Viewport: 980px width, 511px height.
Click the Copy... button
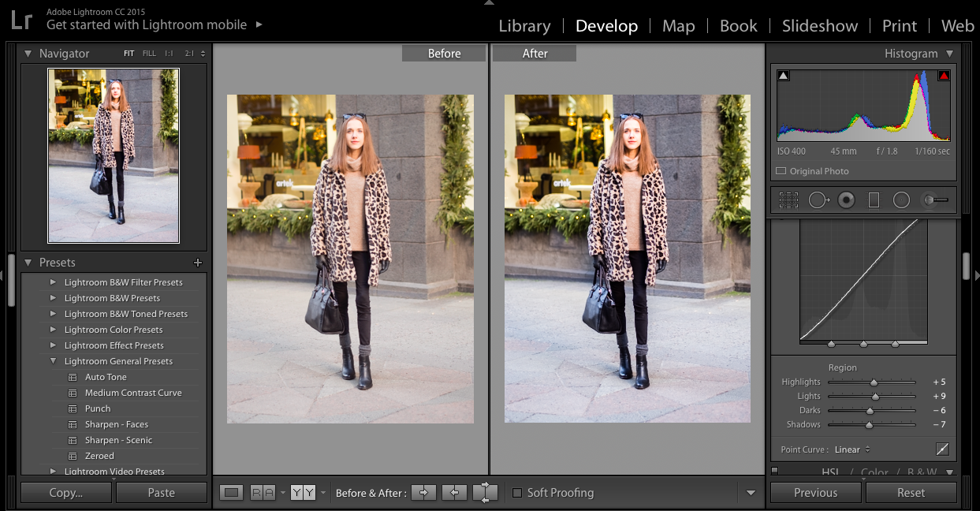[65, 493]
